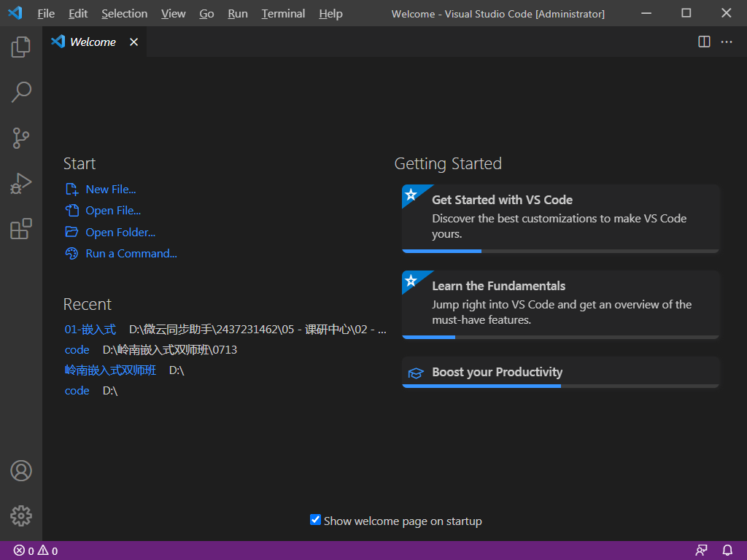Click Learn the Fundamentals progress bar
The image size is (747, 560).
point(560,337)
